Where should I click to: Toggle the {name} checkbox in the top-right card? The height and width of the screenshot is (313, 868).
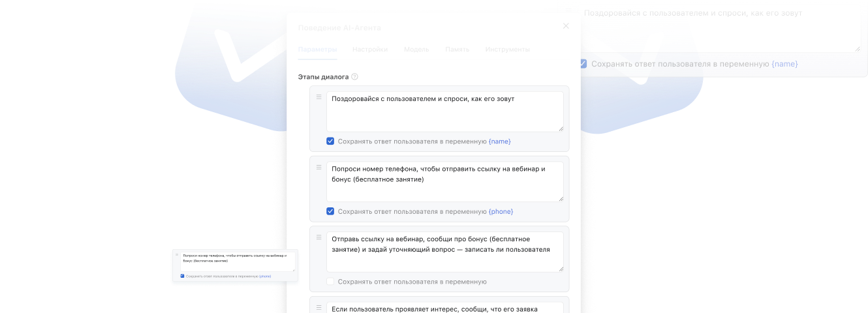click(583, 64)
